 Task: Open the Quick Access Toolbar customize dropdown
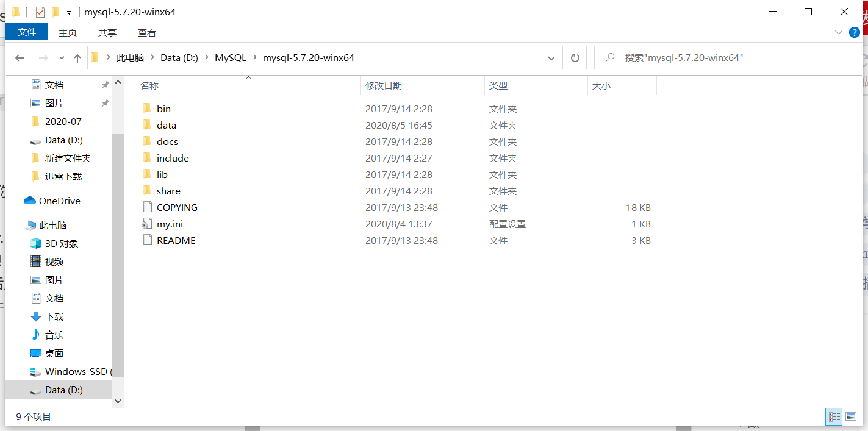[x=69, y=13]
